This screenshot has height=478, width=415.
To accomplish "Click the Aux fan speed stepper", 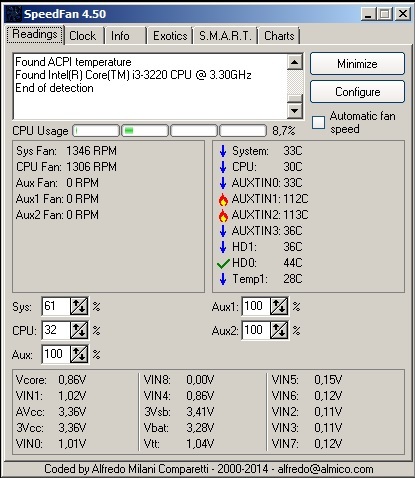I will [79, 354].
